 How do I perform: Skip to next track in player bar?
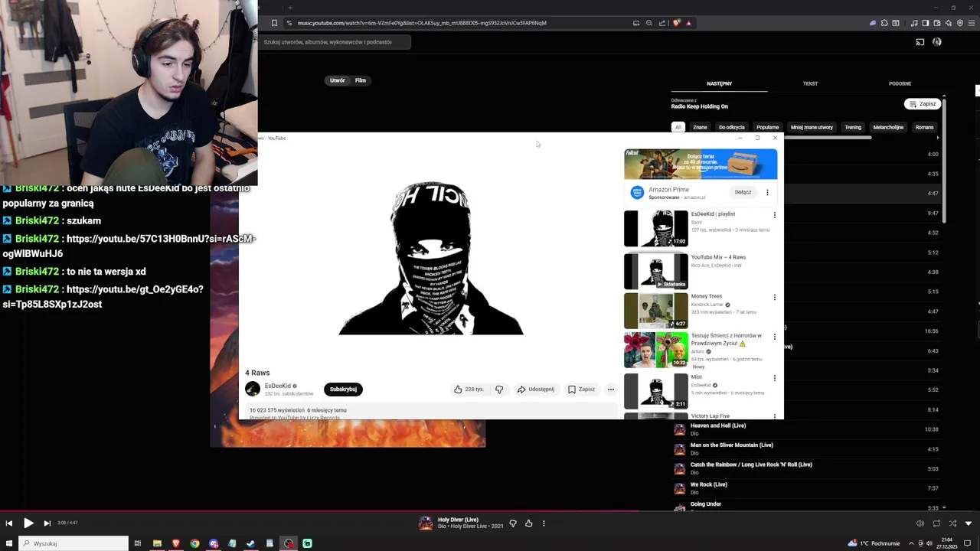(47, 523)
